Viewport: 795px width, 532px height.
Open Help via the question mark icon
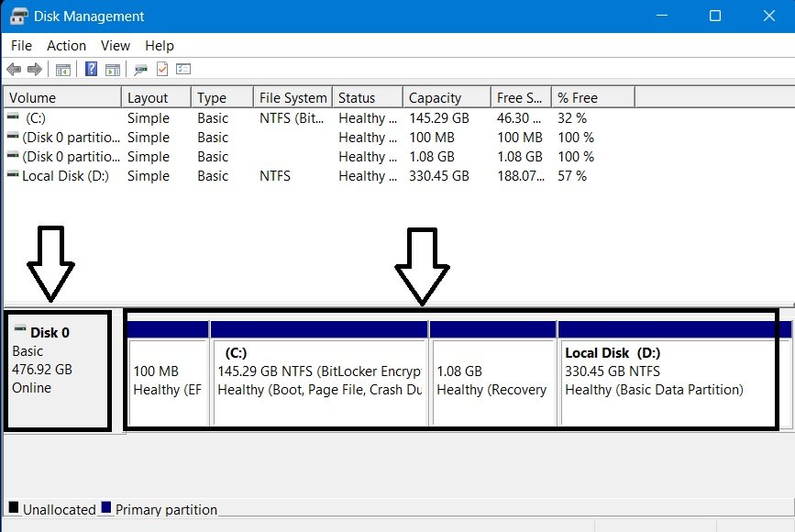92,69
